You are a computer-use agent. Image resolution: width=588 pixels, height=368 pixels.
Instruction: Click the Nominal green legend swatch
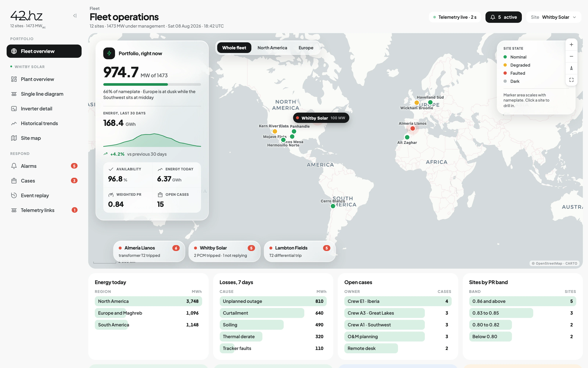505,57
